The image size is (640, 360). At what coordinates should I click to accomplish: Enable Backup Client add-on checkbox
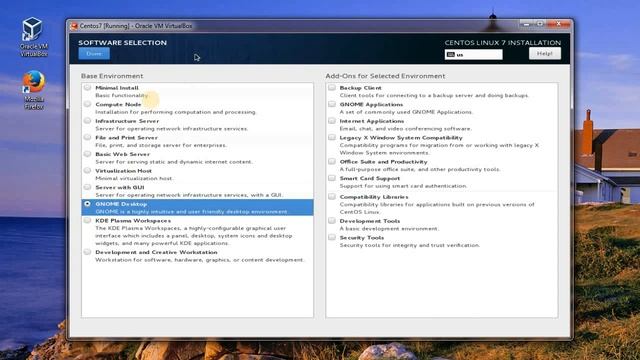(332, 87)
